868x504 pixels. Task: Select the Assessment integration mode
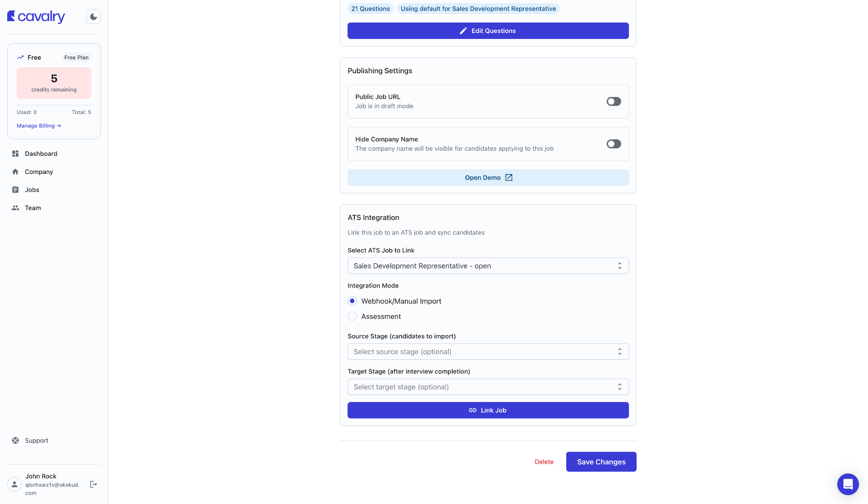tap(352, 316)
